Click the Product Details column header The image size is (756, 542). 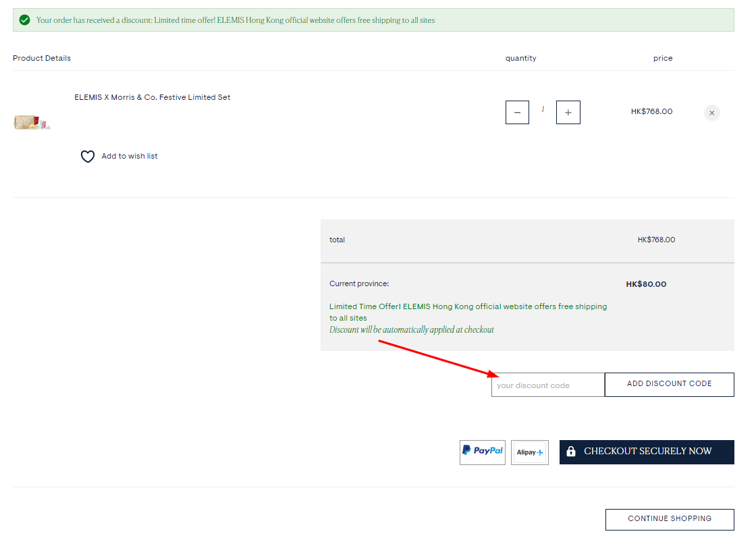coord(41,58)
